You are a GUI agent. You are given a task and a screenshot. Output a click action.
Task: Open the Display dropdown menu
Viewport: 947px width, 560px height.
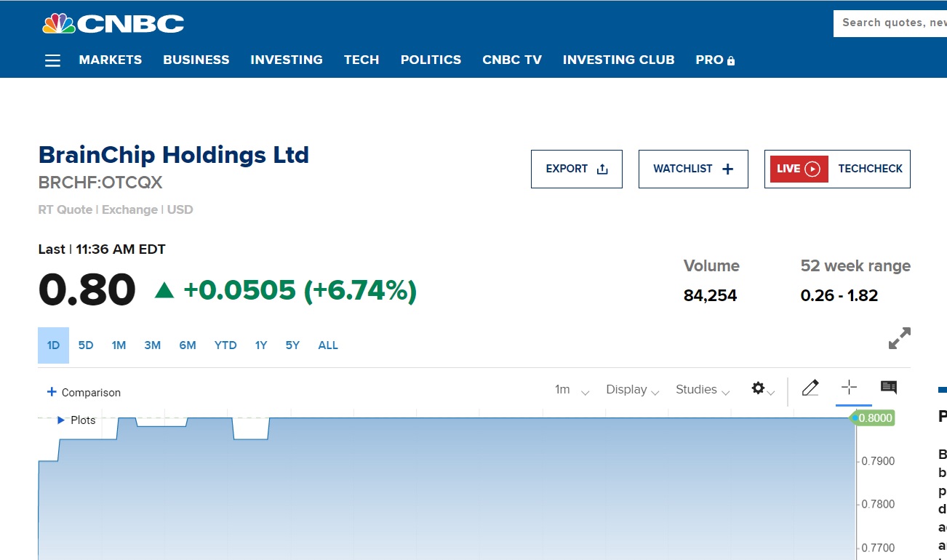tap(632, 390)
